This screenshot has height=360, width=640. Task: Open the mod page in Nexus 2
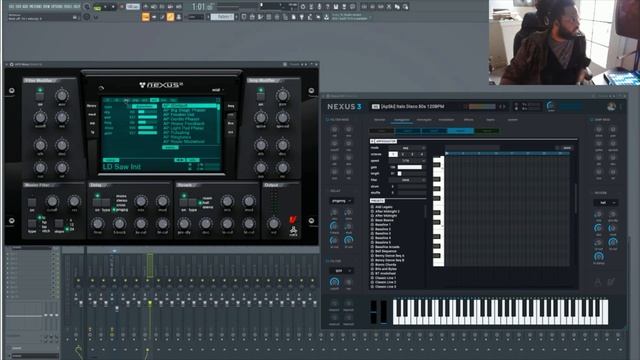pos(92,115)
